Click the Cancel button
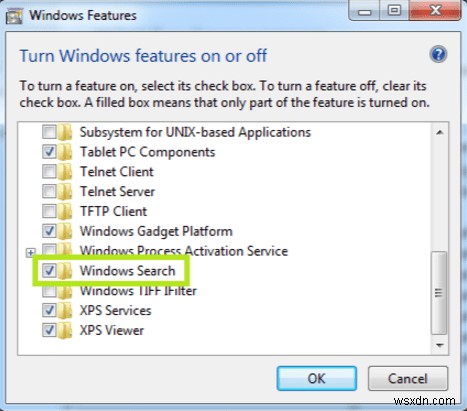This screenshot has height=411, width=467. (x=408, y=379)
